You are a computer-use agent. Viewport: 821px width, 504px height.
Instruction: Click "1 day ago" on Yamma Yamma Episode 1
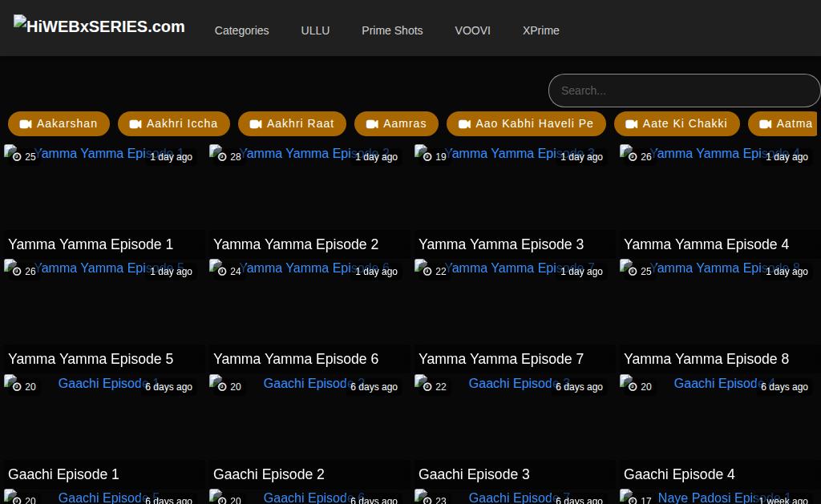[172, 157]
